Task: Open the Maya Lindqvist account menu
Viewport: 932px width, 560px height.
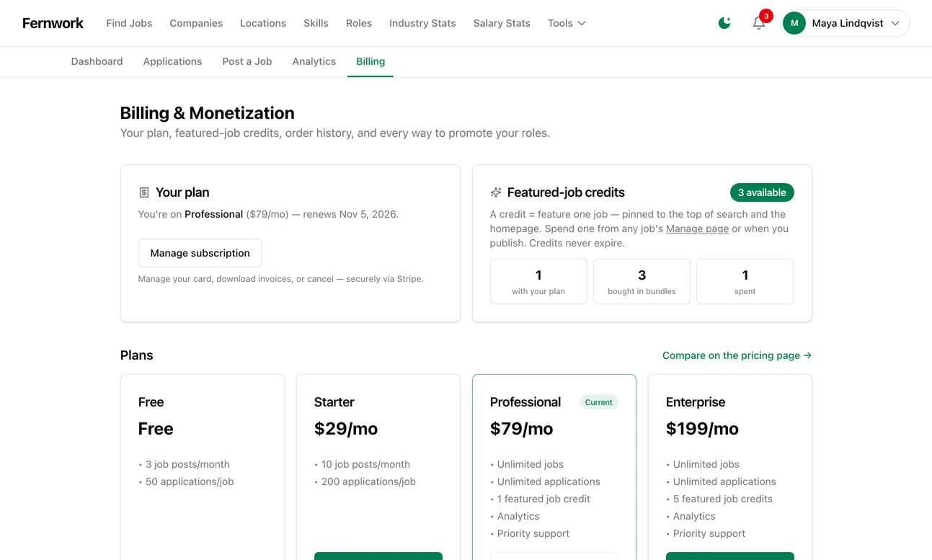Action: tap(846, 23)
